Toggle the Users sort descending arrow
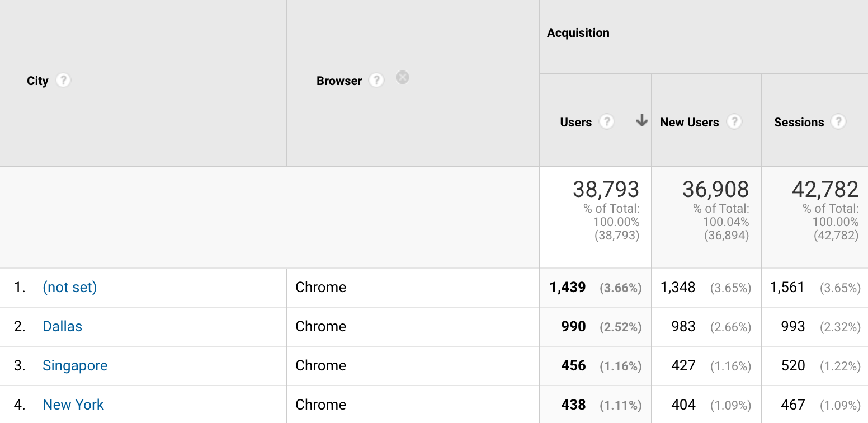 (641, 121)
